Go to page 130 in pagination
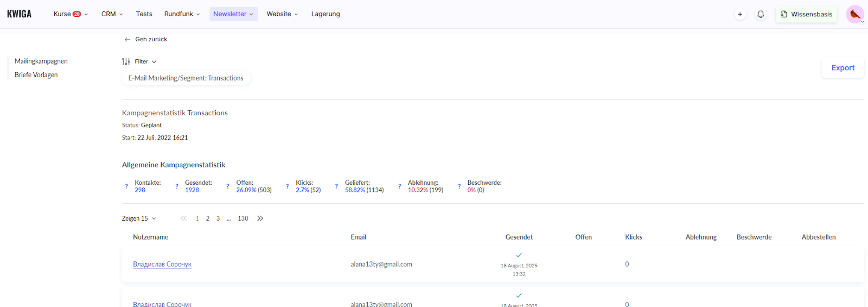868x307 pixels. click(242, 218)
